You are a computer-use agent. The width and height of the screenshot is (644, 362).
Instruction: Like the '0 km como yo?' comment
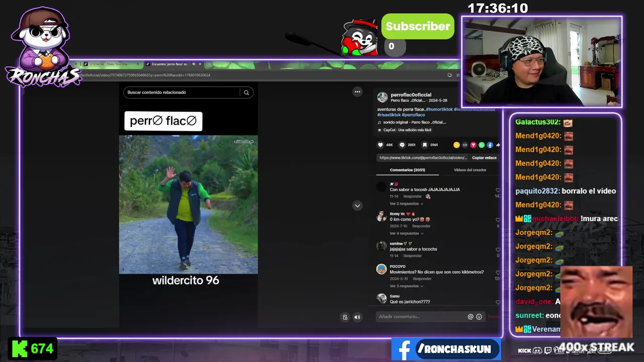(498, 220)
